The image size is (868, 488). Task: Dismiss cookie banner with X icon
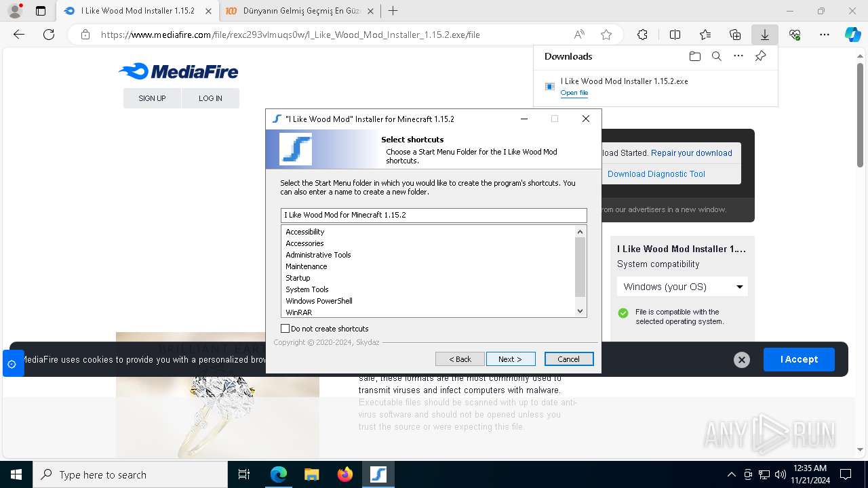(742, 360)
